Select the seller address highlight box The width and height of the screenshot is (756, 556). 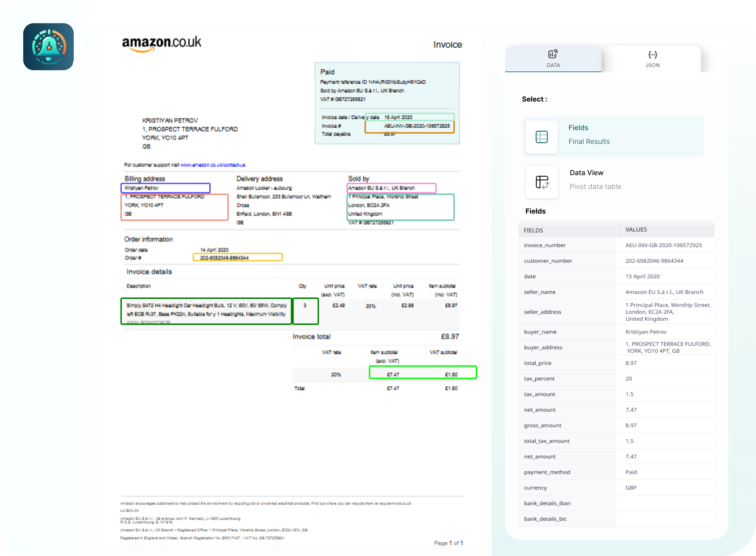pos(400,207)
